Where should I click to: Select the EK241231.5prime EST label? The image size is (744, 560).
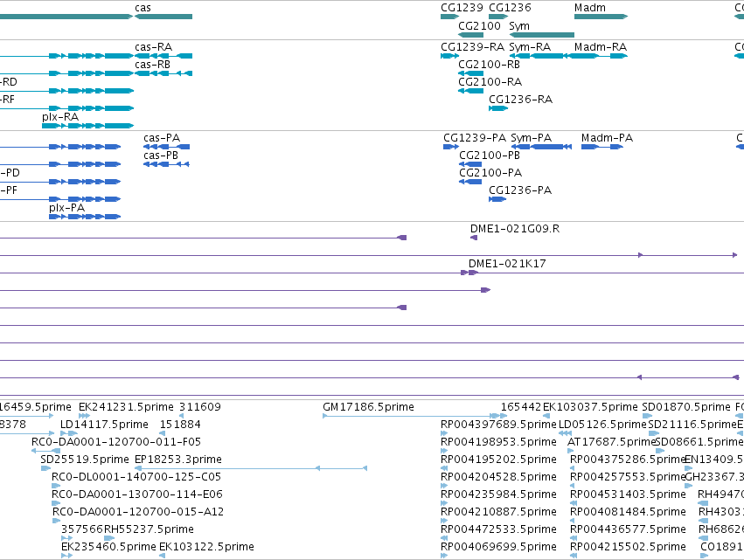(126, 407)
